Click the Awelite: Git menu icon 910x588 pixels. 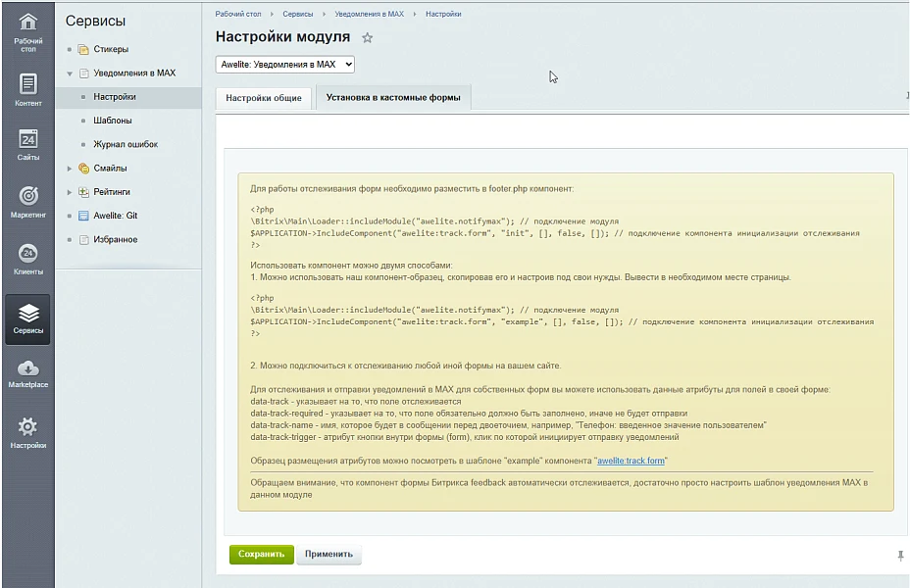tap(83, 216)
